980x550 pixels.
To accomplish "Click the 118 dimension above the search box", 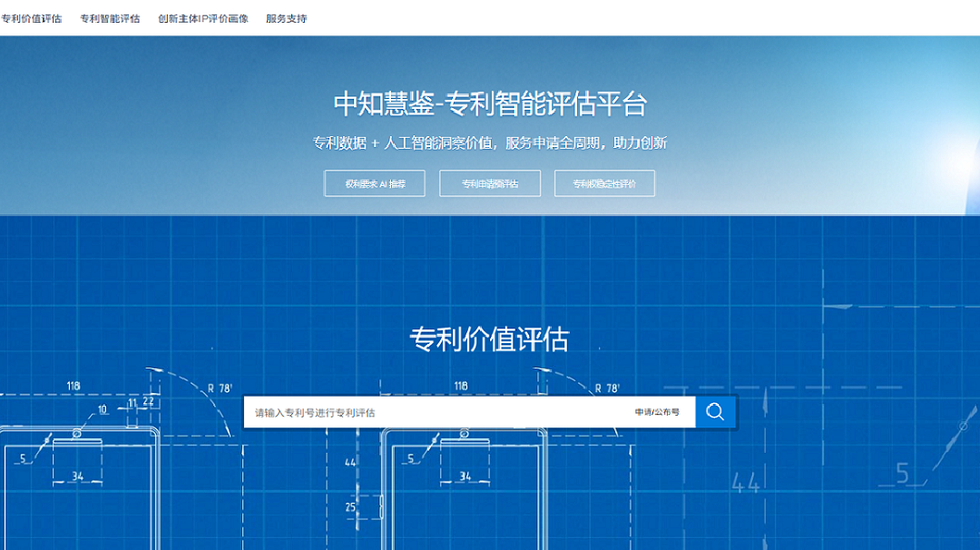I will pos(461,386).
